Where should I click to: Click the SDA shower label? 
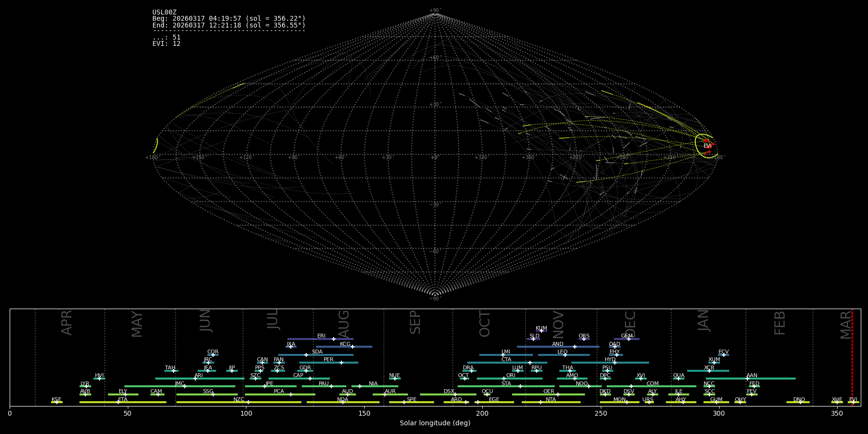(x=317, y=352)
